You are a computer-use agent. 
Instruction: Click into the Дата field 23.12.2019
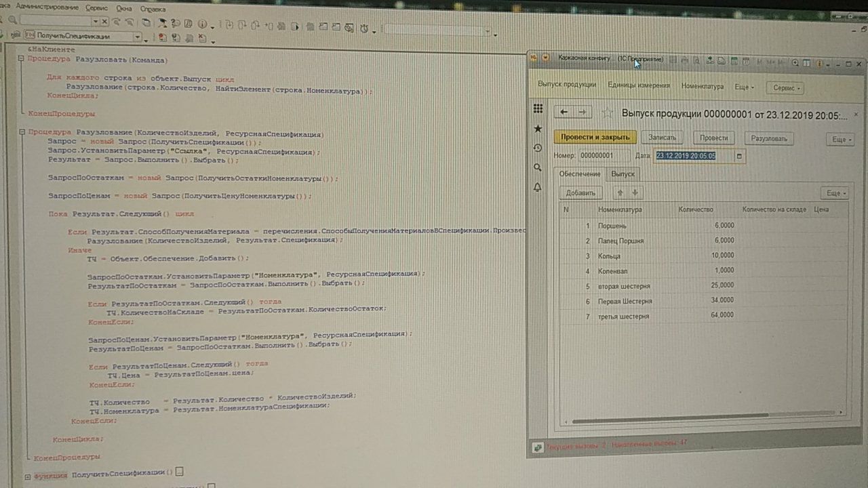tap(692, 156)
